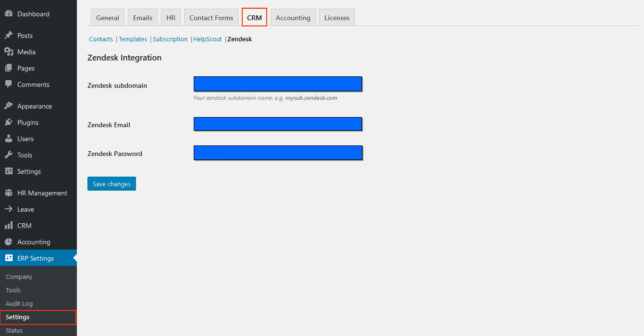The width and height of the screenshot is (644, 336).
Task: Click the Comments speech bubble icon
Action: click(x=9, y=84)
